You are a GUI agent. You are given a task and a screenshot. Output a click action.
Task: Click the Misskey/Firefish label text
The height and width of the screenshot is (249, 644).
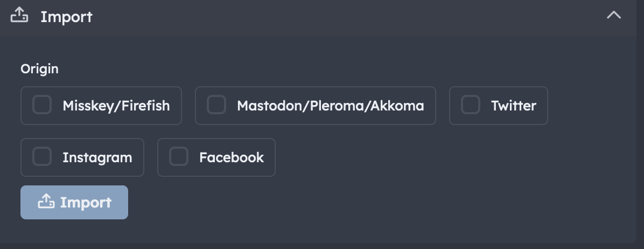(116, 106)
